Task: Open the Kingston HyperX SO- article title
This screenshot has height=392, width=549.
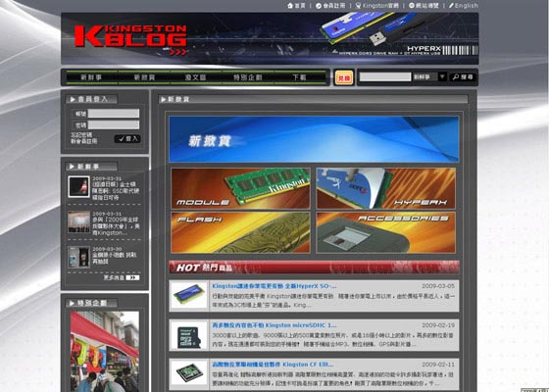Action: click(274, 286)
